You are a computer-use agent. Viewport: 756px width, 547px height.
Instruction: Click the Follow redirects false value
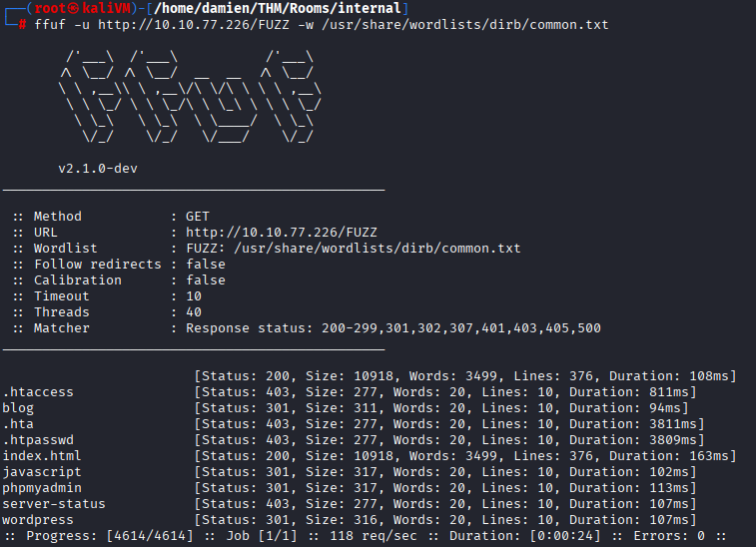(x=206, y=264)
